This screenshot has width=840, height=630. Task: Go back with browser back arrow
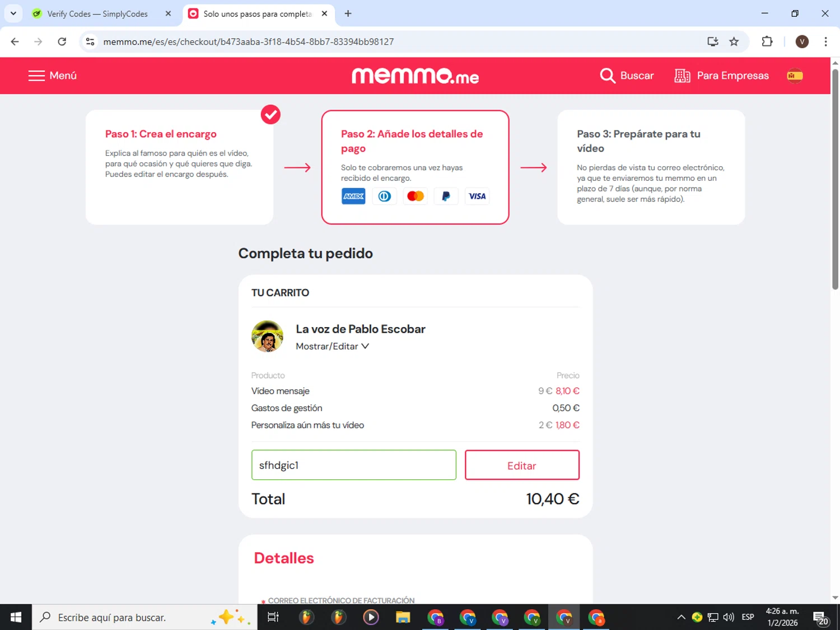15,41
